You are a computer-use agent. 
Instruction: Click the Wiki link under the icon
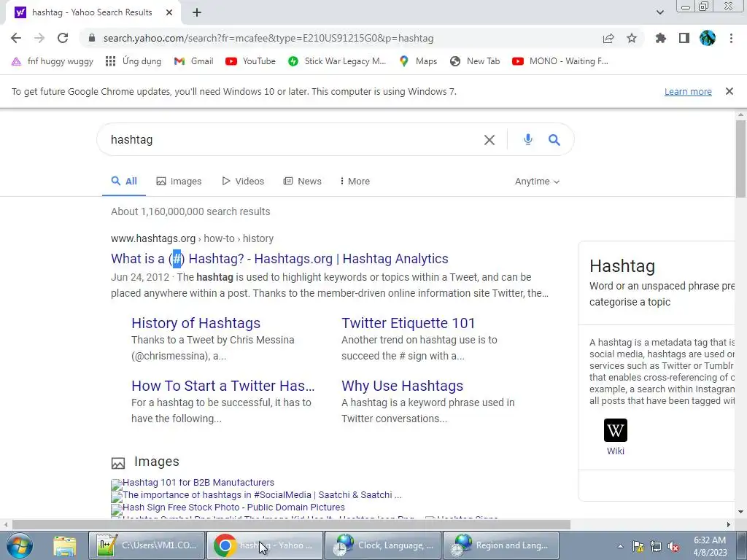pyautogui.click(x=616, y=451)
